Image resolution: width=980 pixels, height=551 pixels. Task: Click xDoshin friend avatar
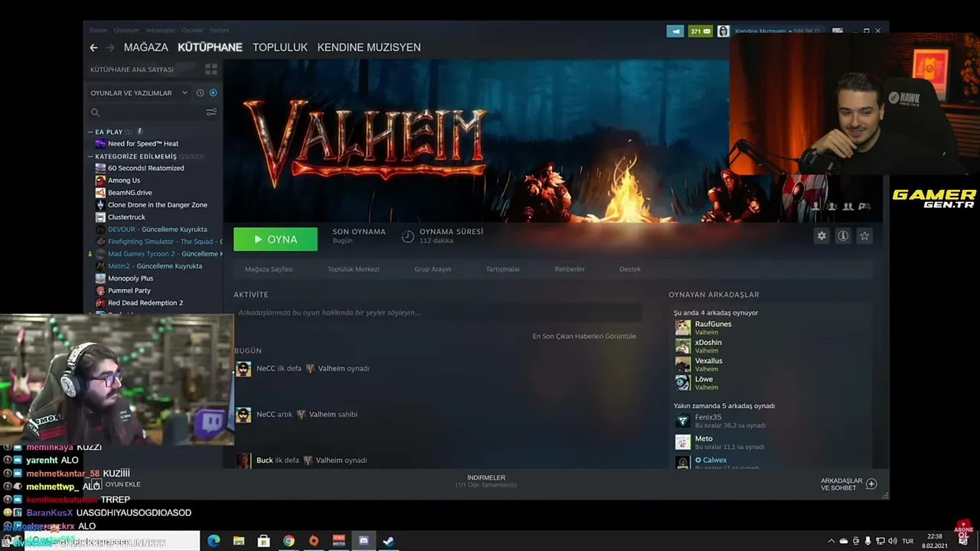[x=683, y=346]
